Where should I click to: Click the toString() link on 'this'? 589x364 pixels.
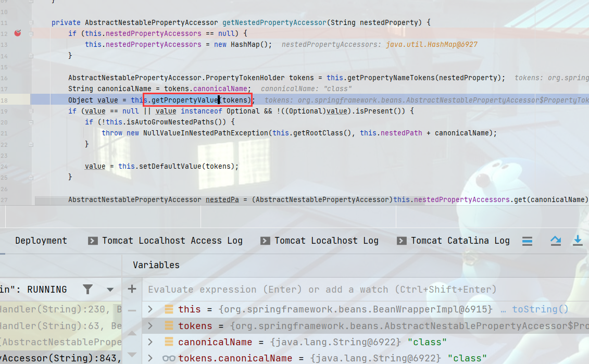tap(540, 309)
